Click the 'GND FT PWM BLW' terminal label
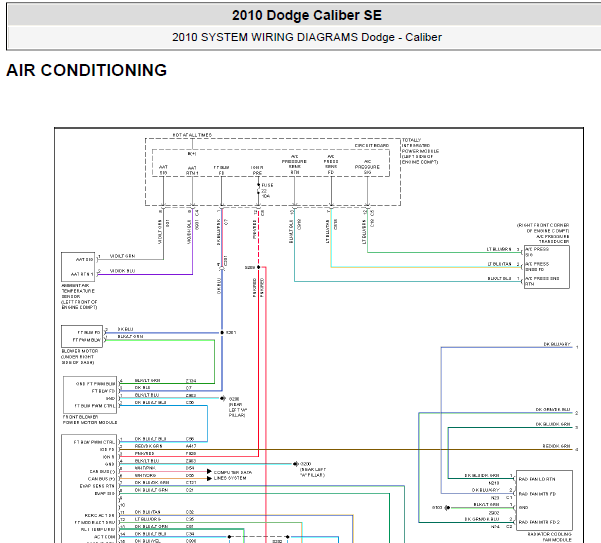 pyautogui.click(x=95, y=384)
